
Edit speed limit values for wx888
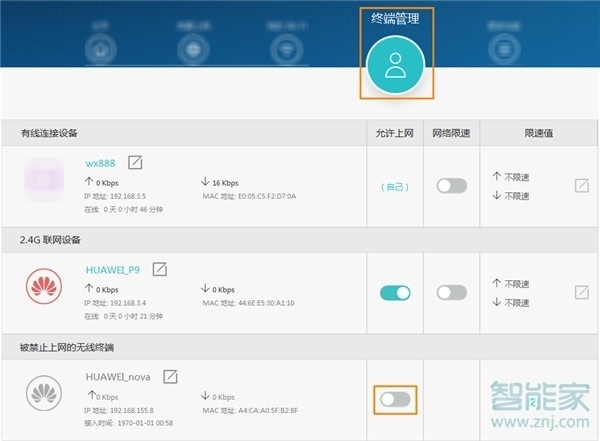582,186
